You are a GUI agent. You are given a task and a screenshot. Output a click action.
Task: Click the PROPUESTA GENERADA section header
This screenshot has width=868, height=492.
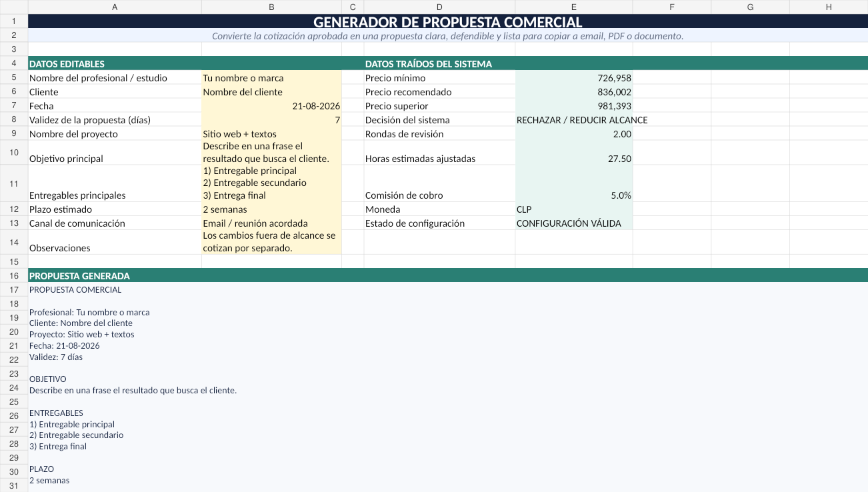79,276
